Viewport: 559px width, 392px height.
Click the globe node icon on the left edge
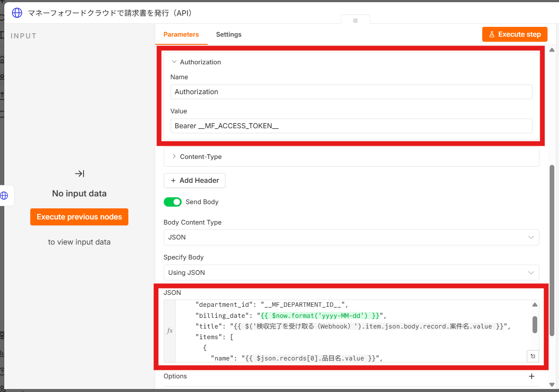pos(4,196)
